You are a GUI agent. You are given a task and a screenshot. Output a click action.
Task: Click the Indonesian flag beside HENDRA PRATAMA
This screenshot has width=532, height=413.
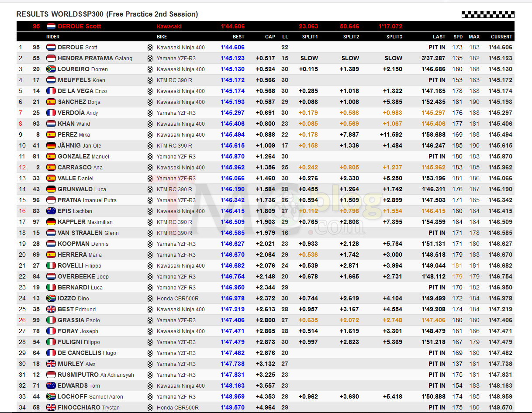[x=51, y=58]
